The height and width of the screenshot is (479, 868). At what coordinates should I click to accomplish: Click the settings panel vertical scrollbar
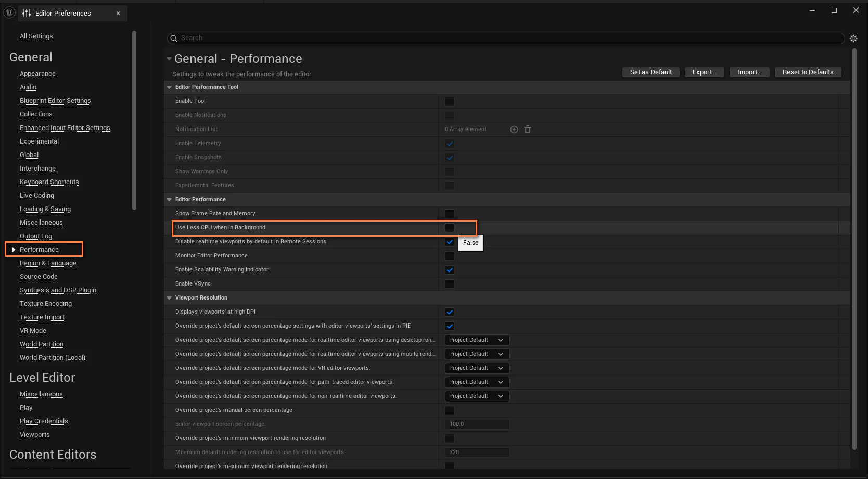coord(854,249)
